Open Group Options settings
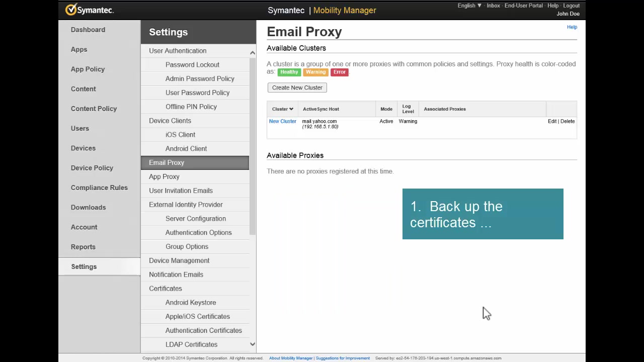Image resolution: width=644 pixels, height=362 pixels. click(x=187, y=246)
